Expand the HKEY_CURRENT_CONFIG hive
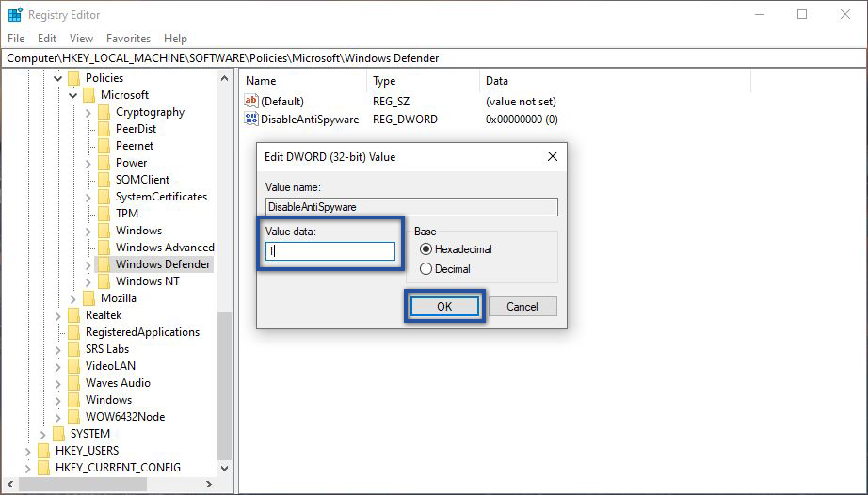This screenshot has height=495, width=868. (x=26, y=468)
